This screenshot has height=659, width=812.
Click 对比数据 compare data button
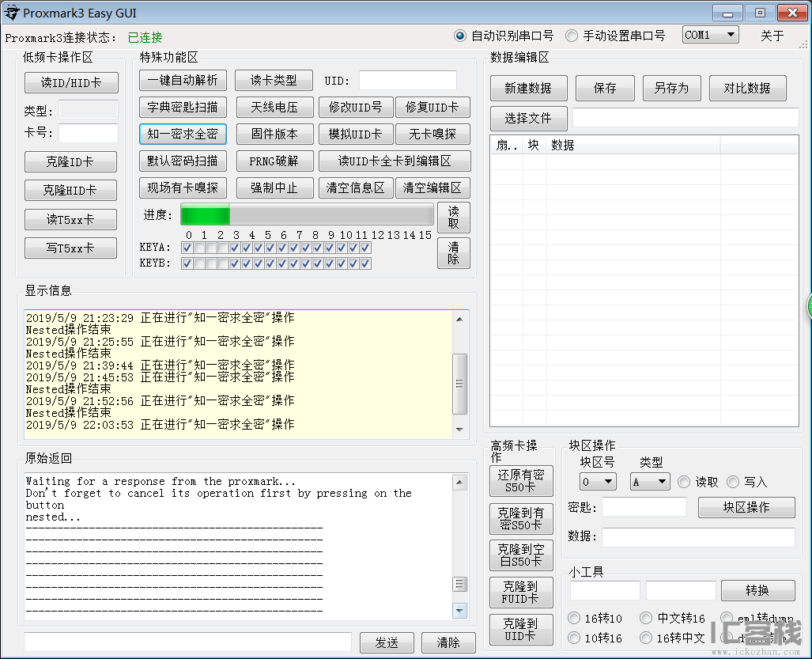[748, 88]
